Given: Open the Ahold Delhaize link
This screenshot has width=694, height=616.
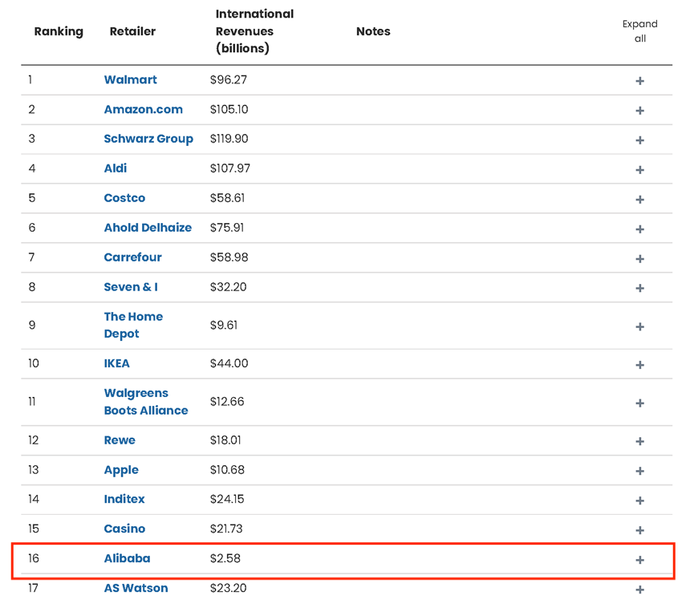Looking at the screenshot, I should pos(148,228).
